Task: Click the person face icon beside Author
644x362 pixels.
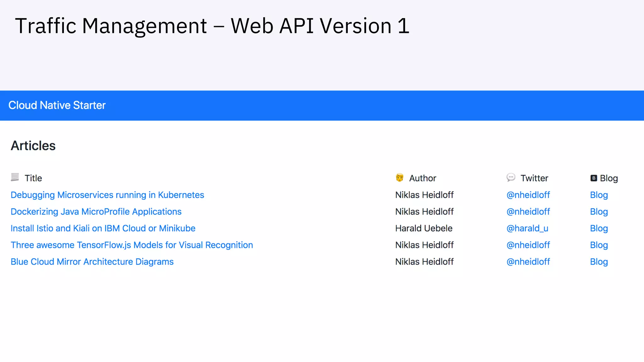Action: tap(399, 178)
